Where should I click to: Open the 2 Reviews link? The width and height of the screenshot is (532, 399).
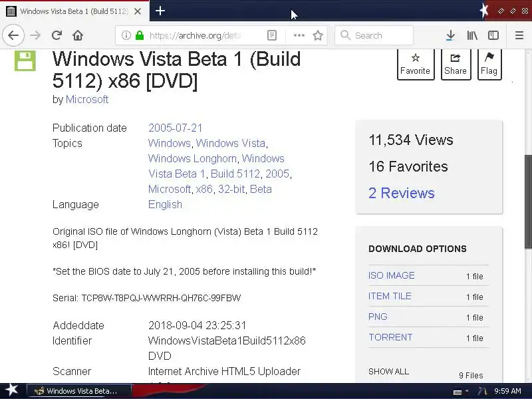click(402, 193)
